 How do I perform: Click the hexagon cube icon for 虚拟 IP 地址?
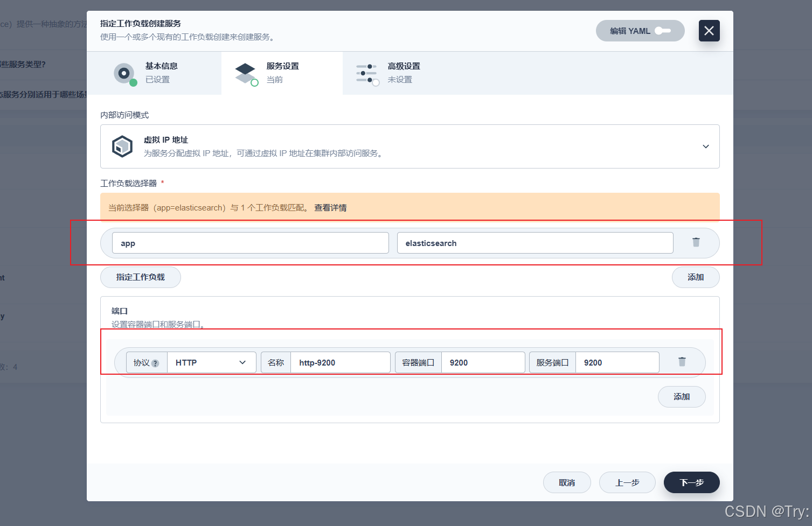tap(122, 146)
